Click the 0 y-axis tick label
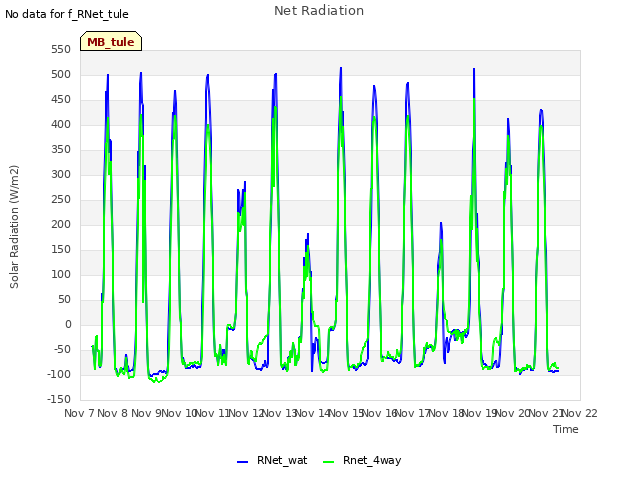The height and width of the screenshot is (480, 640). [x=68, y=324]
